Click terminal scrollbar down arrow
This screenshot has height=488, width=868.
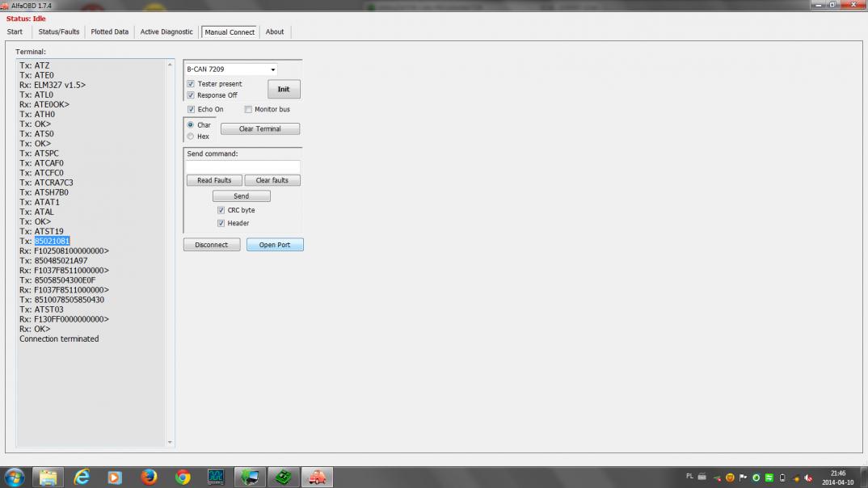[x=170, y=442]
